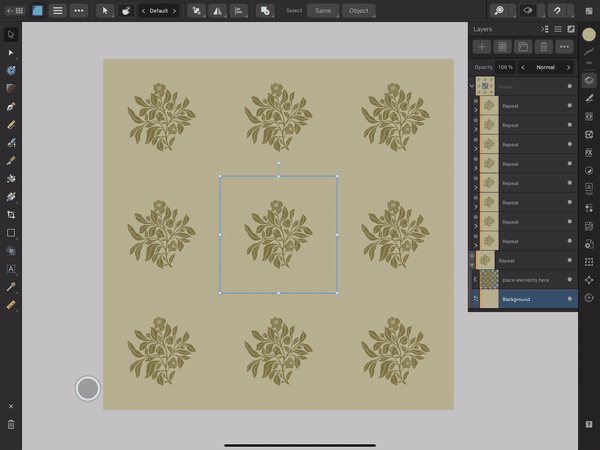This screenshot has width=600, height=450.
Task: Switch to the next blend mode
Action: [568, 67]
